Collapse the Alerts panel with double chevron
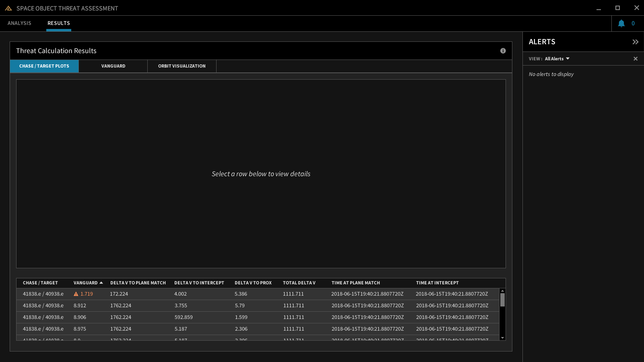Viewport: 644px width, 362px height. (x=635, y=42)
